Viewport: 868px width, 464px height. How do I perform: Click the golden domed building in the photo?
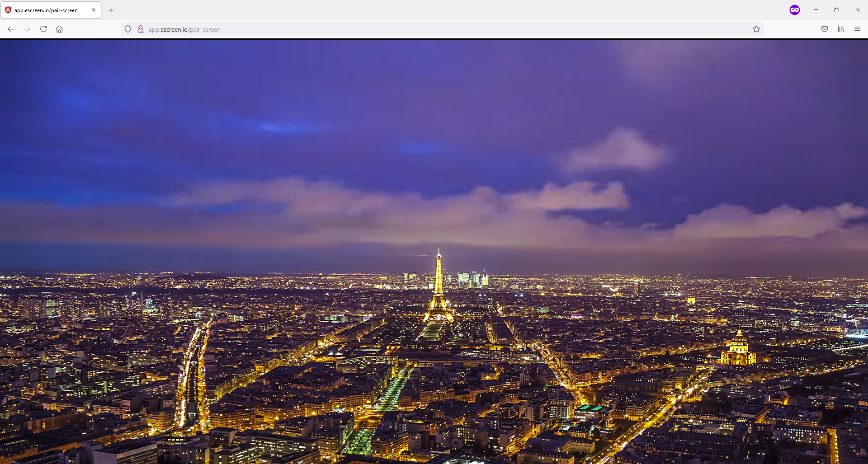738,350
